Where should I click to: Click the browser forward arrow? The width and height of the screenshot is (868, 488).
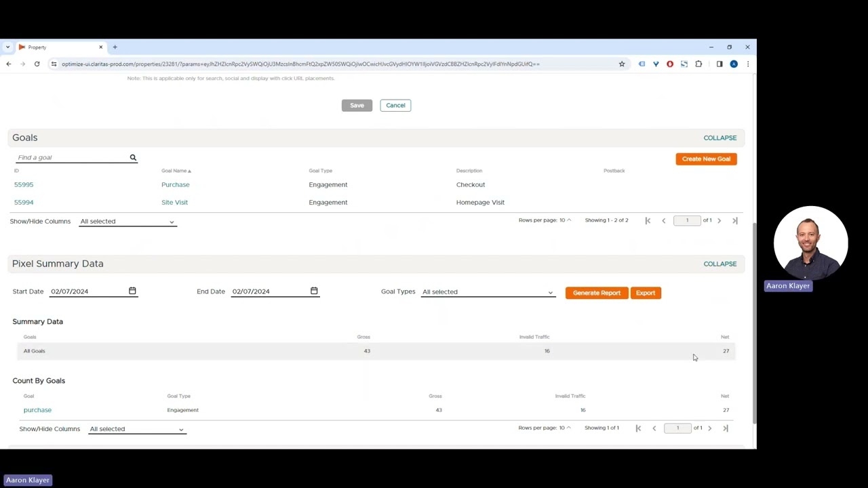point(22,64)
